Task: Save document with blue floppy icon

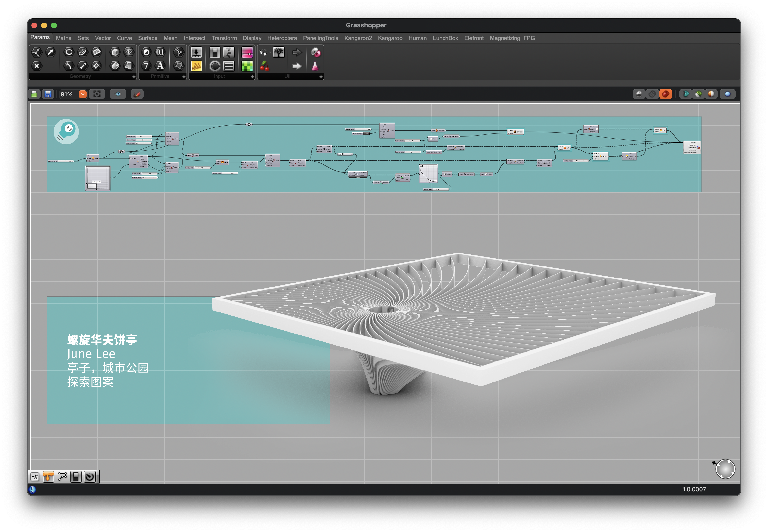Action: tap(48, 94)
